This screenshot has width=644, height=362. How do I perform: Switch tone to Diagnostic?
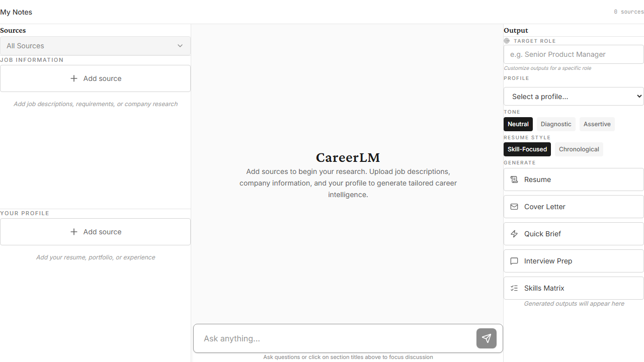555,124
